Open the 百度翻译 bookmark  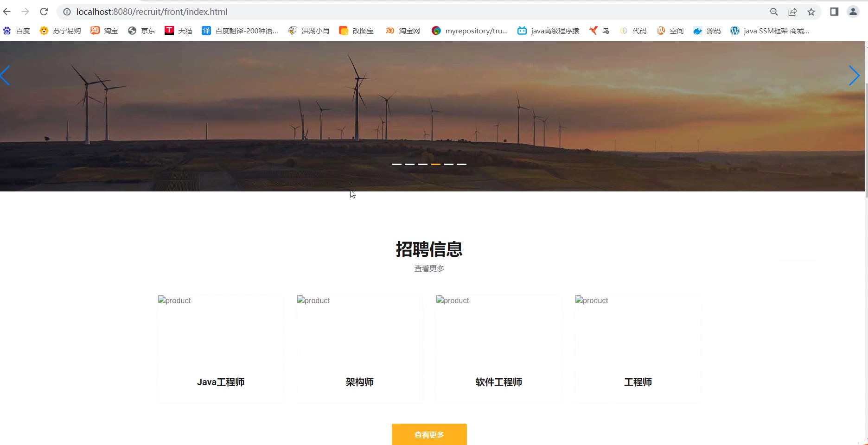[x=240, y=31]
